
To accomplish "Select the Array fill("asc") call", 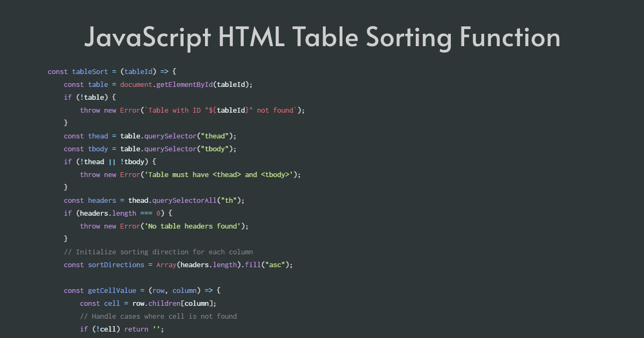I will (225, 264).
